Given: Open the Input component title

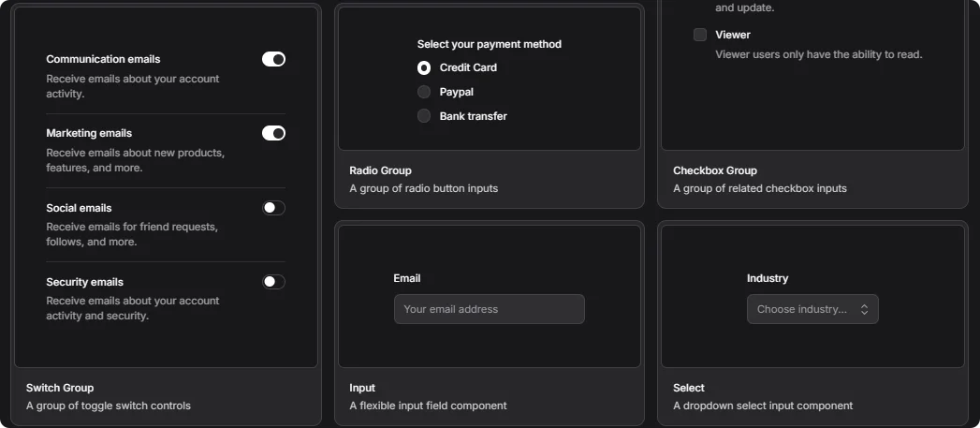Looking at the screenshot, I should point(362,388).
